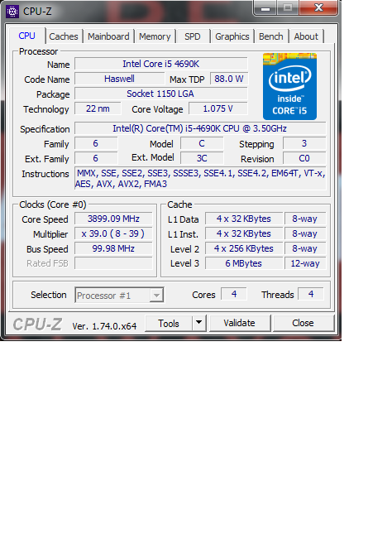Click the Level 3 value 6 MBytes
Viewport: 392px width, 558px height.
[244, 263]
